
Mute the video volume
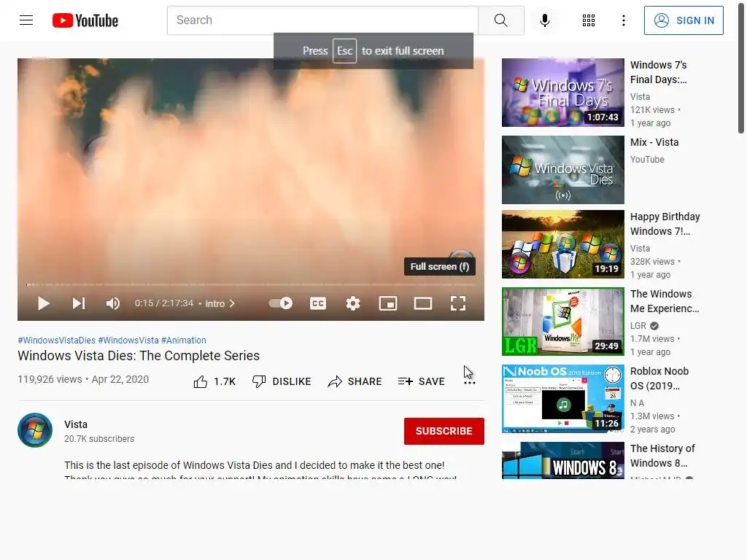[113, 303]
